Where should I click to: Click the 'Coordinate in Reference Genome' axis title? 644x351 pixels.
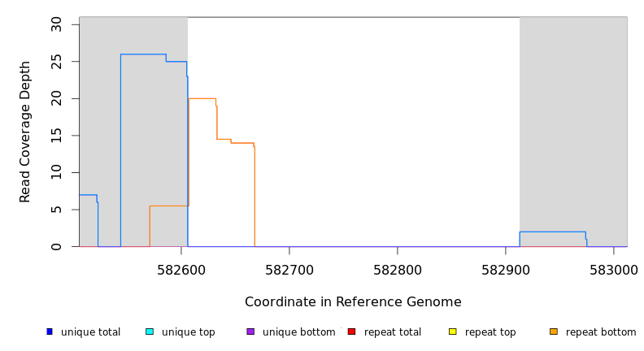point(353,302)
